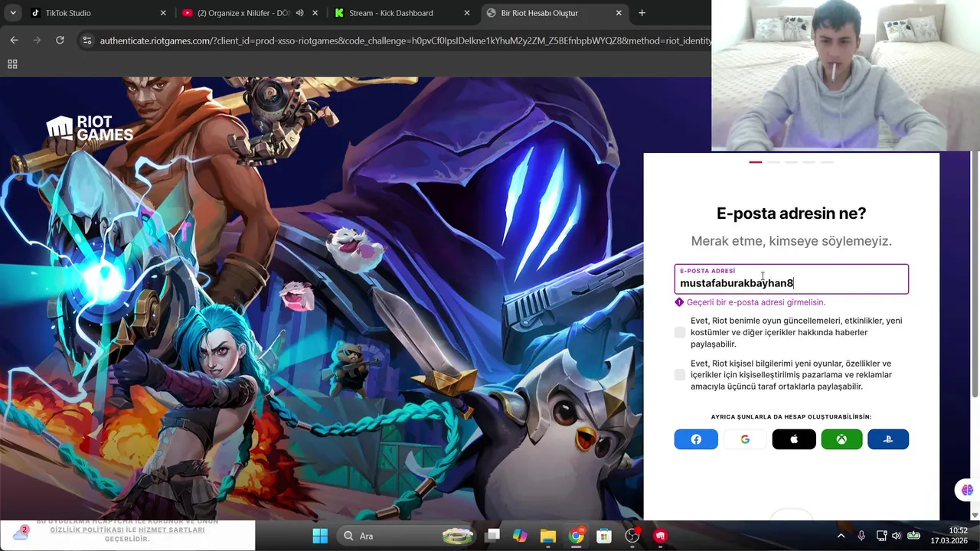
Task: Check the third-party data sharing consent box
Action: click(680, 375)
